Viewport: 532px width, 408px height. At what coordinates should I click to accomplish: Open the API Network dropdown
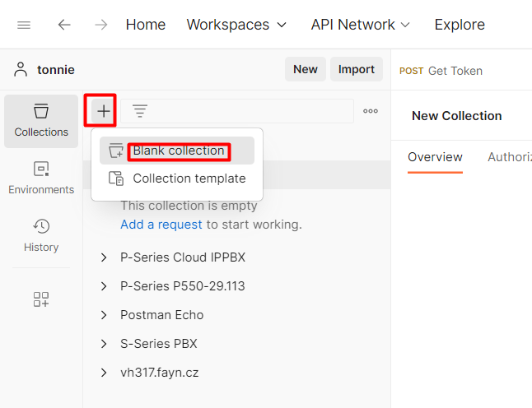coord(361,25)
